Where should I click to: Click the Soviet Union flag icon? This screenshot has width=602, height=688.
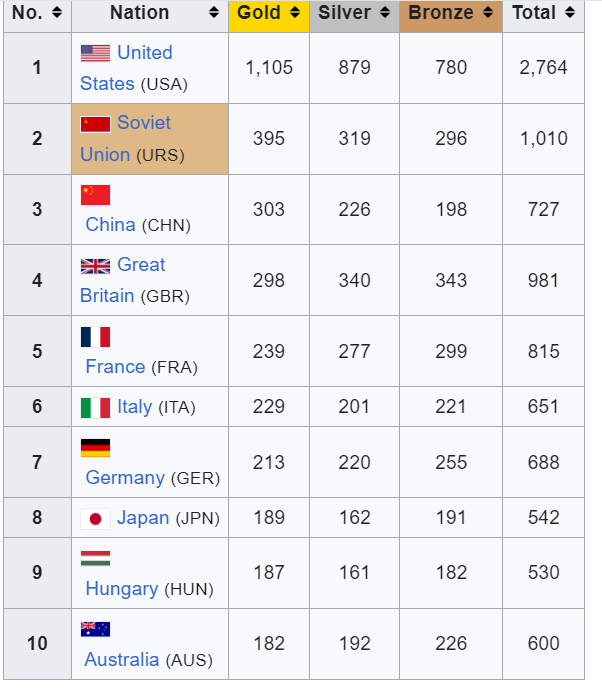(95, 124)
